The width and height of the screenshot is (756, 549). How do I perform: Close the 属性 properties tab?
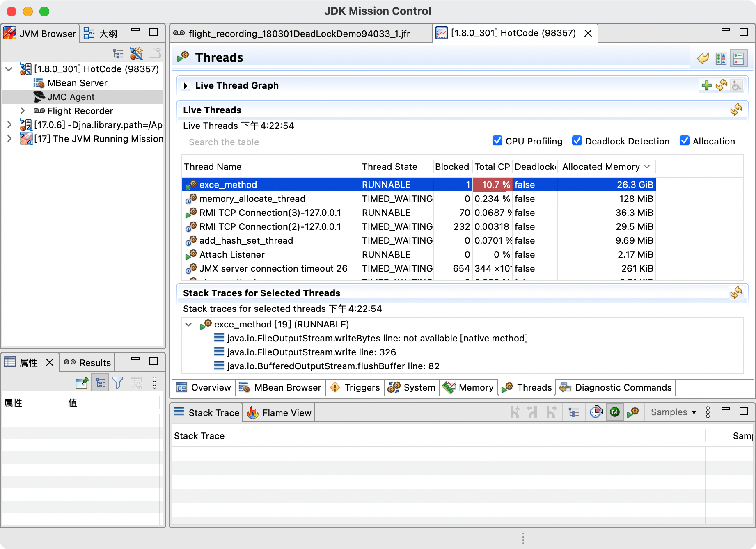[50, 362]
